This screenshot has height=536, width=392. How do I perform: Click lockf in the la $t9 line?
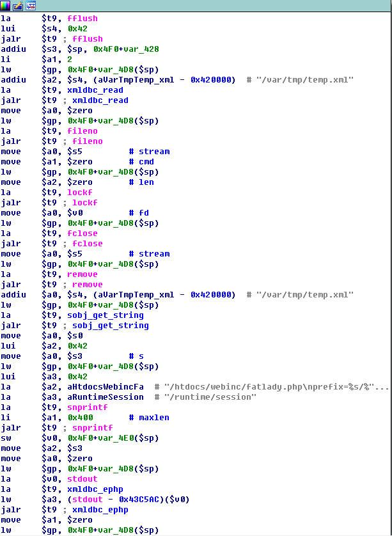[79, 193]
